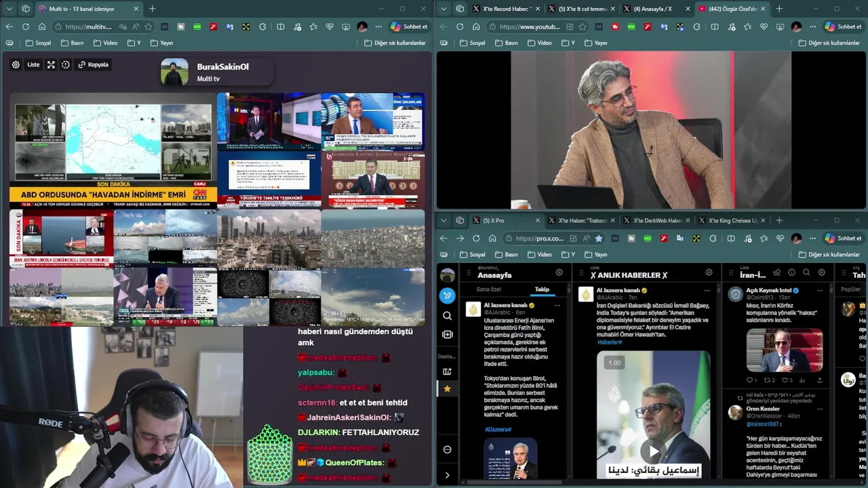Open Sosyal folder in YouTube window
Image resolution: width=868 pixels, height=488 pixels.
click(473, 43)
